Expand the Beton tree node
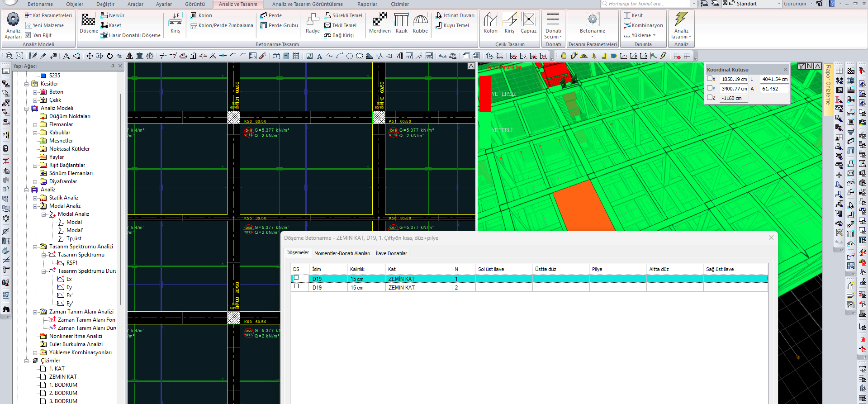The width and height of the screenshot is (868, 404). [35, 92]
